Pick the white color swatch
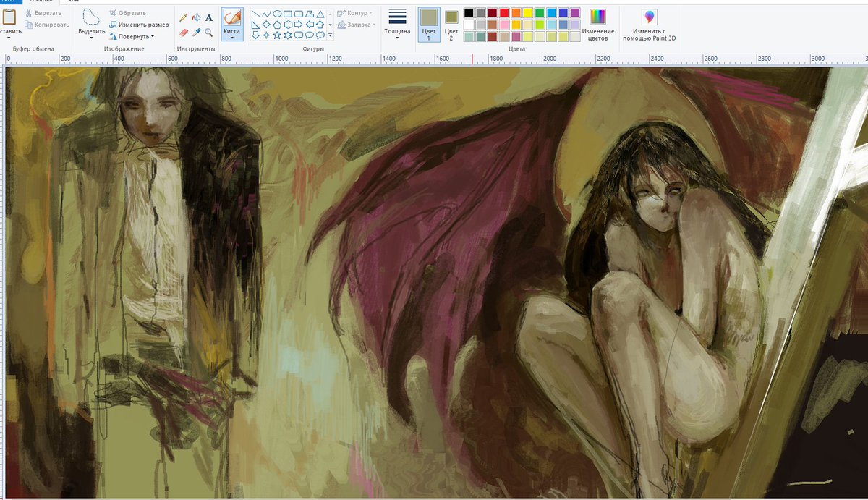 (x=469, y=25)
